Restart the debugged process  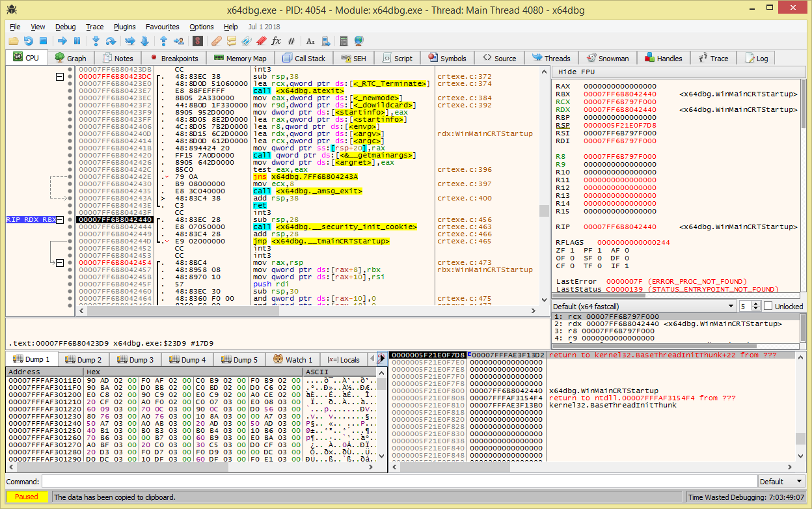28,40
